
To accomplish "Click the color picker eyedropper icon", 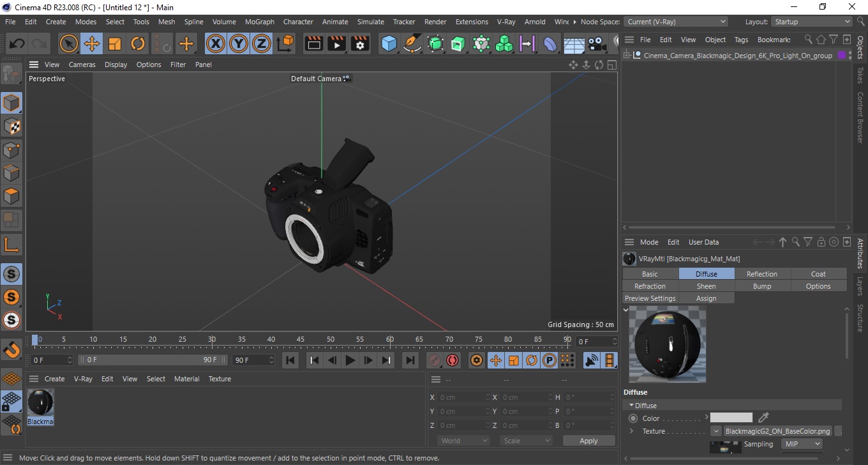I will click(x=763, y=418).
